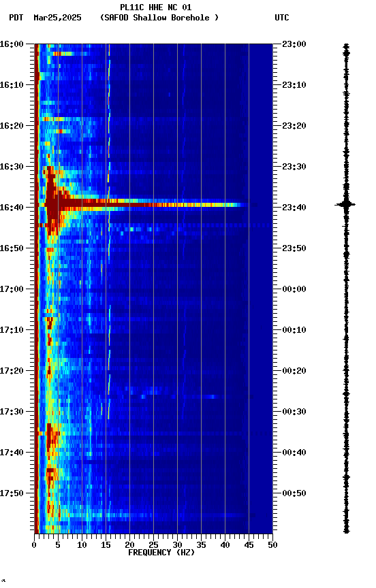
Task: Click the 16:00 PDT time label
Action: click(x=12, y=44)
